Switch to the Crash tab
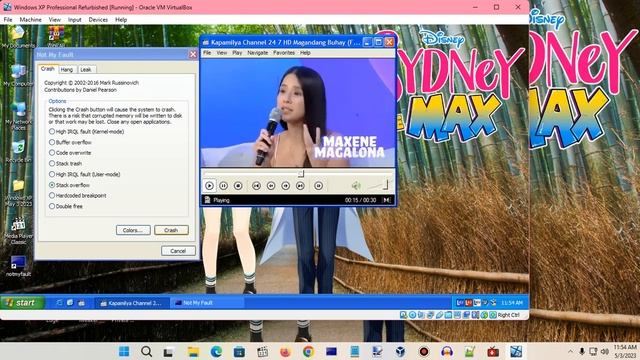640x360 pixels. click(48, 69)
